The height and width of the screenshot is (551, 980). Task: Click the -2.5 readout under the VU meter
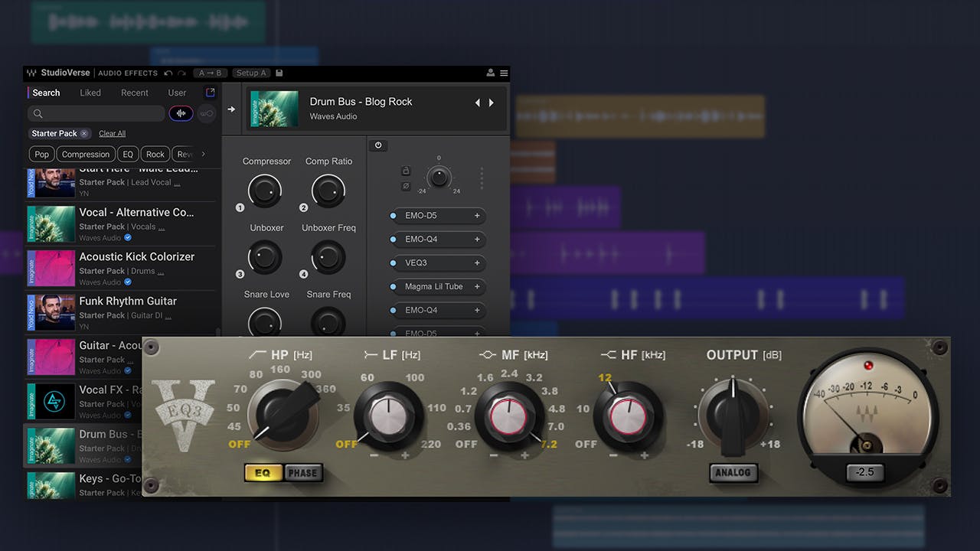tap(864, 472)
